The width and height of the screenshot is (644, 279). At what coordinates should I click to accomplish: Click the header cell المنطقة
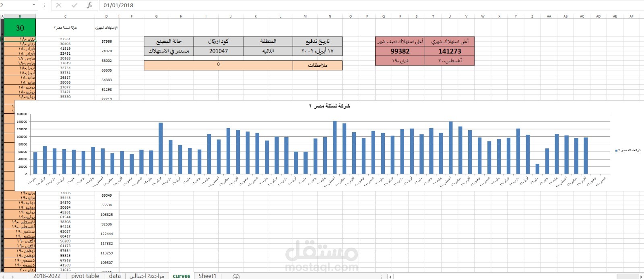point(268,41)
